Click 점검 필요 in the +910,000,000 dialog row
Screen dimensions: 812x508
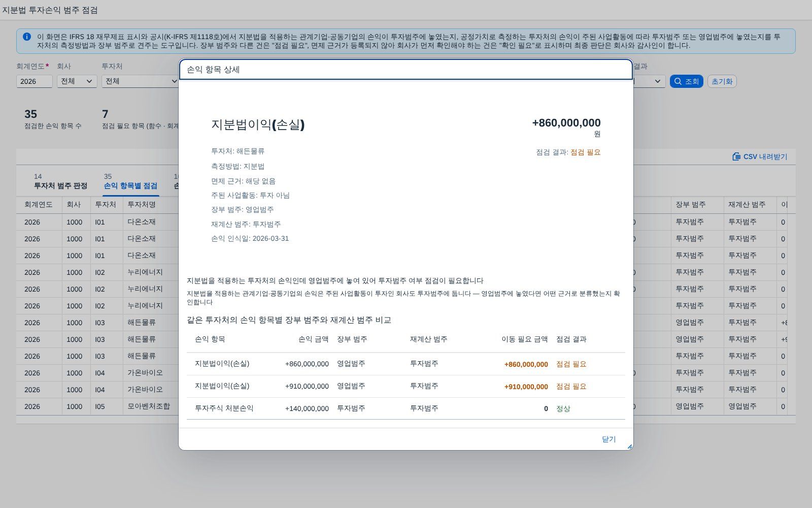point(571,387)
